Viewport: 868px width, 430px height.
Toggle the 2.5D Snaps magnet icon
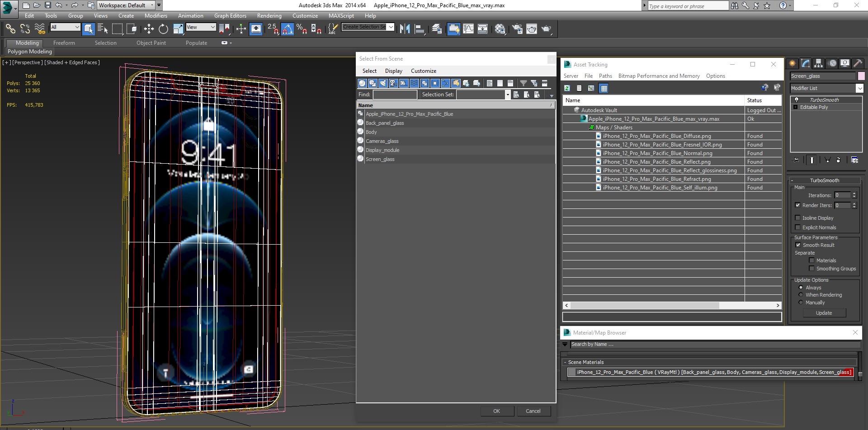click(x=273, y=29)
